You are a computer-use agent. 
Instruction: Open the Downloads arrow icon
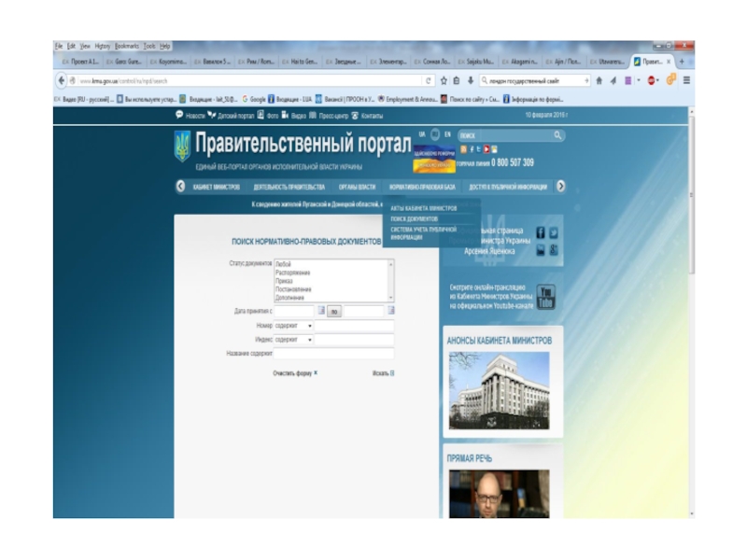(x=471, y=80)
